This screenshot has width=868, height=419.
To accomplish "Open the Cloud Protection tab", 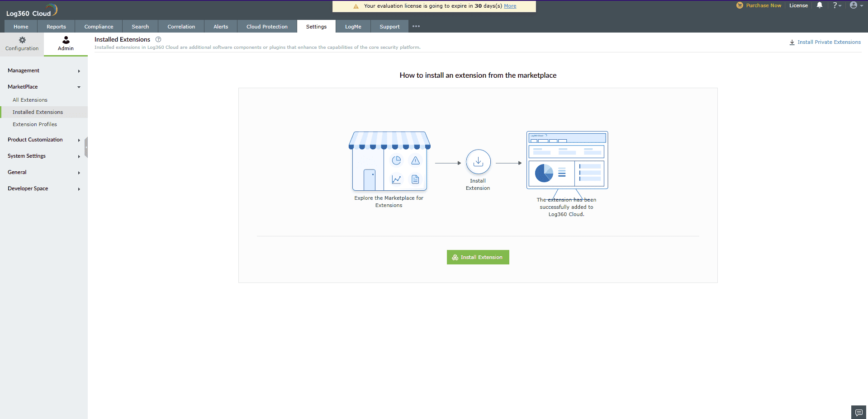I will [267, 27].
